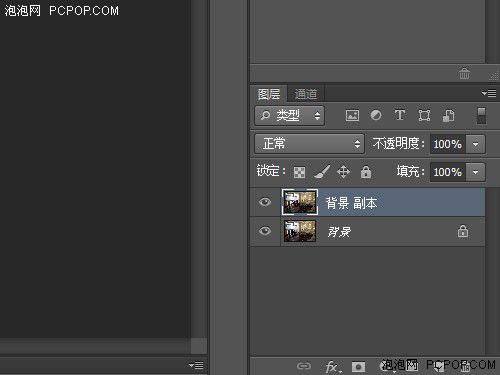Select the 背景 layer thumbnail

click(300, 231)
